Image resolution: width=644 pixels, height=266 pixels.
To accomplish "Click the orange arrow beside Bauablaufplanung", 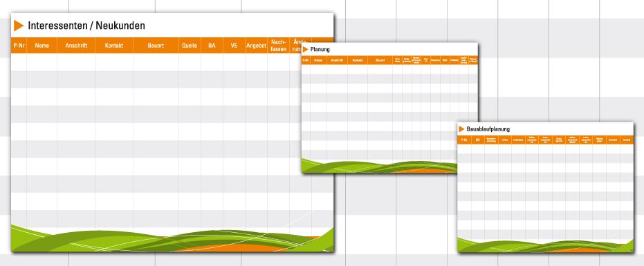I will pos(461,129).
